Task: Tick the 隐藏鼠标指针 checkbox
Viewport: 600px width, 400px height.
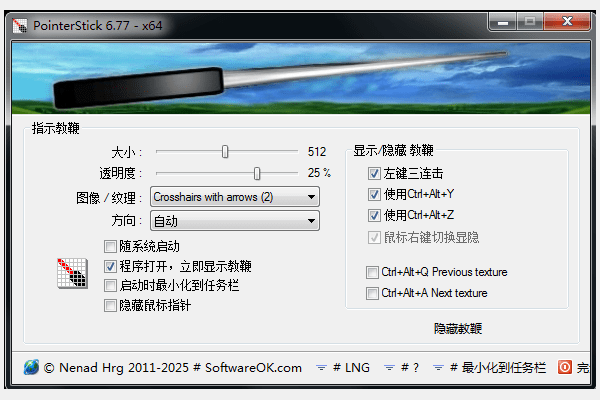Action: tap(110, 305)
